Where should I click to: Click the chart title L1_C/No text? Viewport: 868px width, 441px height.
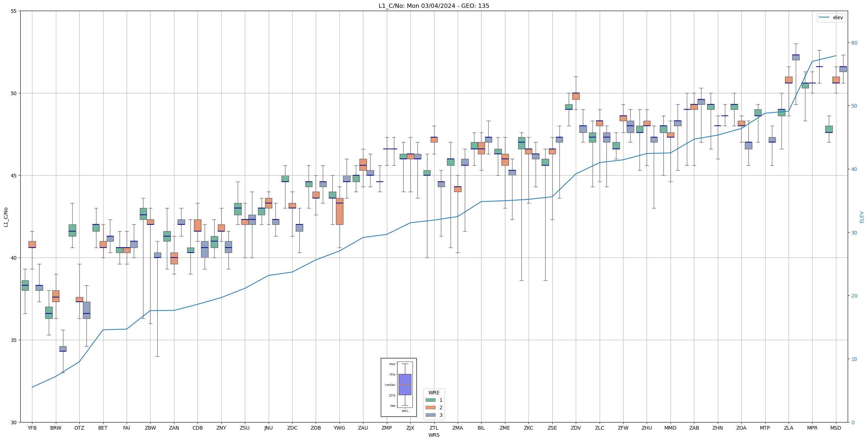pyautogui.click(x=433, y=6)
